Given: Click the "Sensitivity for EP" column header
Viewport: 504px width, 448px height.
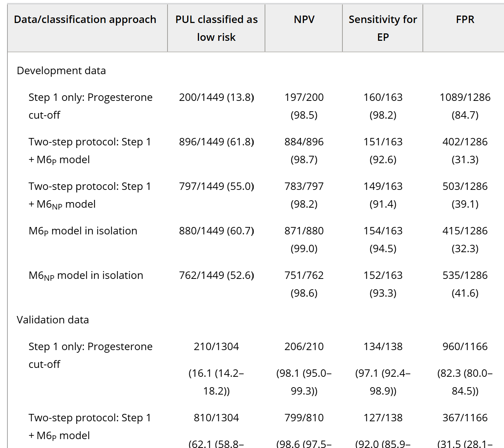Looking at the screenshot, I should [x=383, y=28].
